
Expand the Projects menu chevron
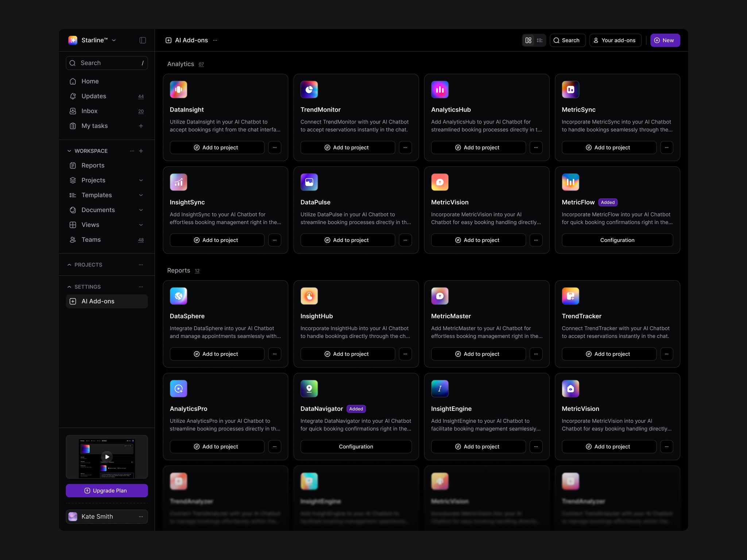tap(141, 180)
